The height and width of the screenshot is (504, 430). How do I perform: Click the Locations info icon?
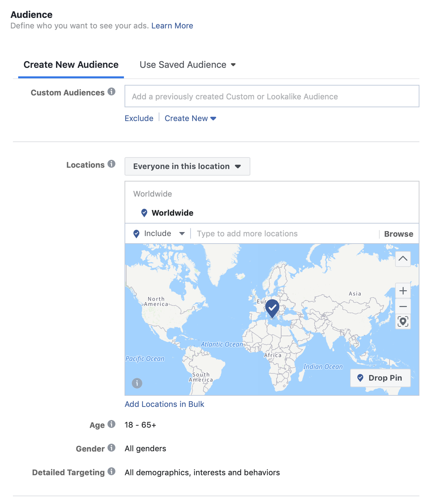111,164
